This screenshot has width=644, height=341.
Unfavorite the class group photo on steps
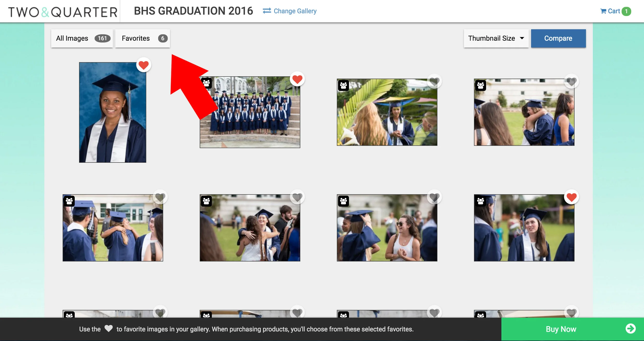coord(297,79)
